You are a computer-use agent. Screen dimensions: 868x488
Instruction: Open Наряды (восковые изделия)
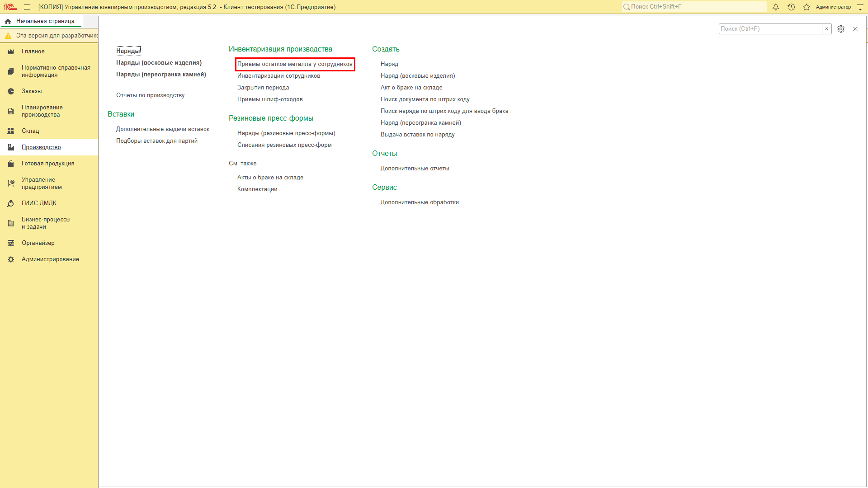coord(159,63)
